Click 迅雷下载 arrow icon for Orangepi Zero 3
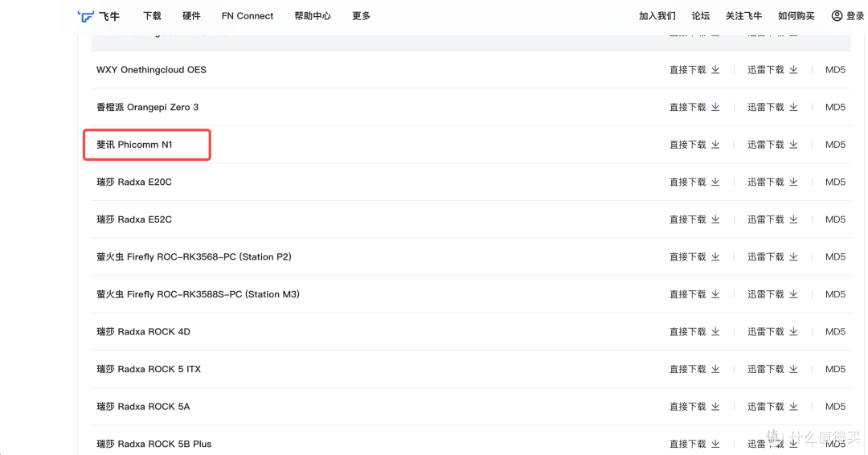868x455 pixels. 794,108
